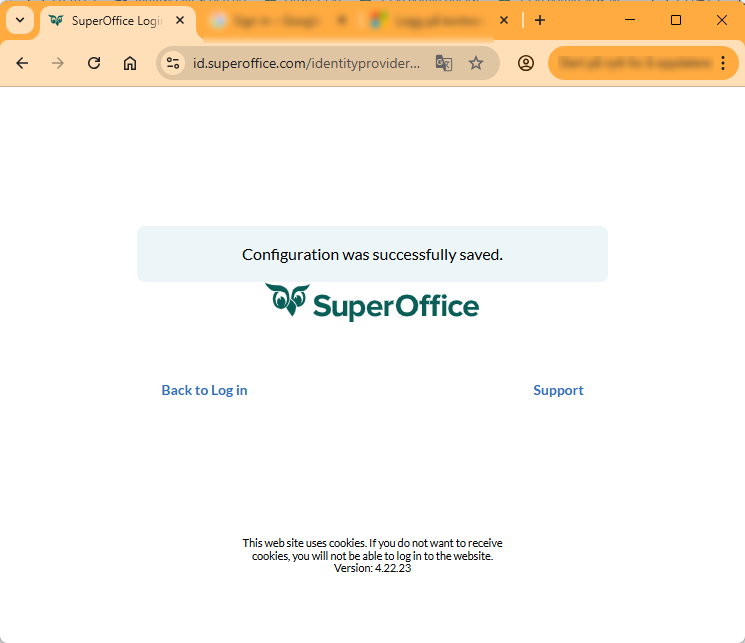The image size is (745, 643).
Task: Go back using the browser back arrow
Action: click(x=22, y=63)
